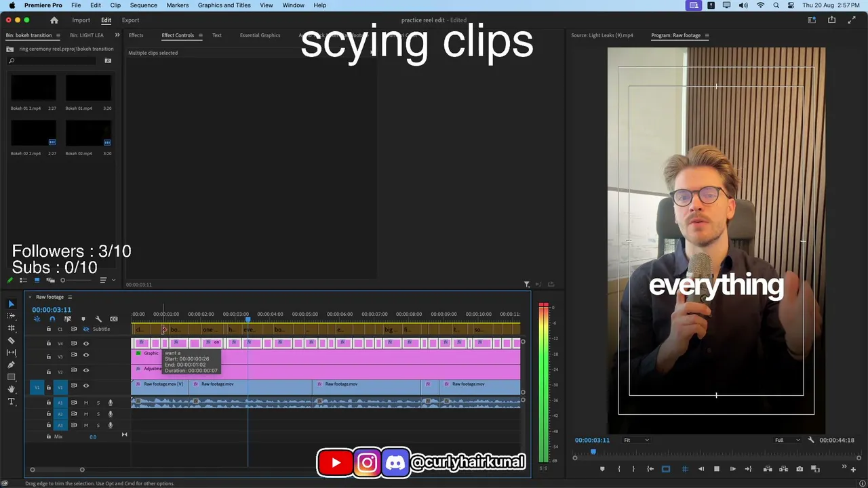The image size is (868, 488).
Task: Open Bin: bokeh transition panel menu
Action: click(x=58, y=35)
